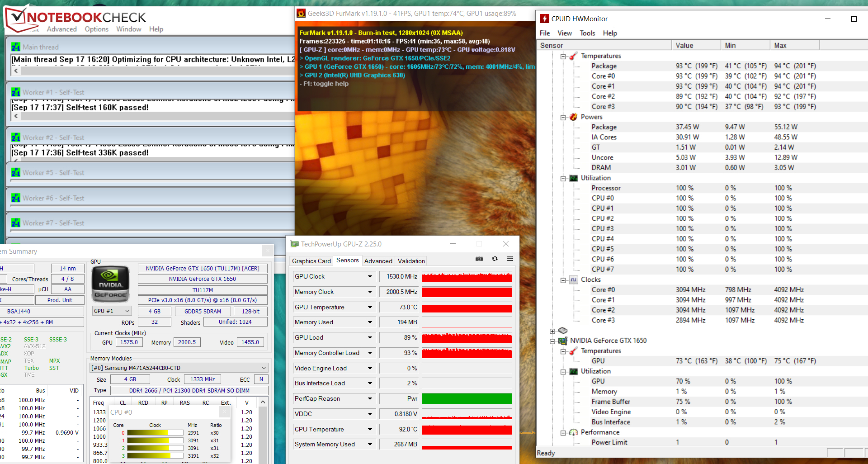Collapse the Clocks node in HWMonitor

point(563,280)
